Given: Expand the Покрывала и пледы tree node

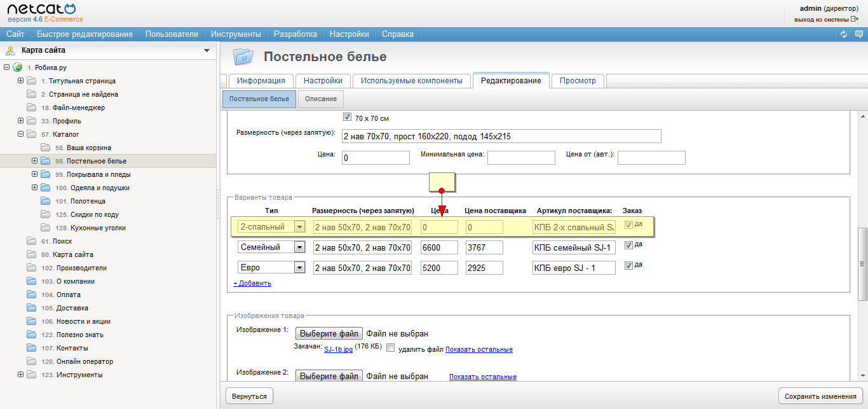Looking at the screenshot, I should [35, 174].
